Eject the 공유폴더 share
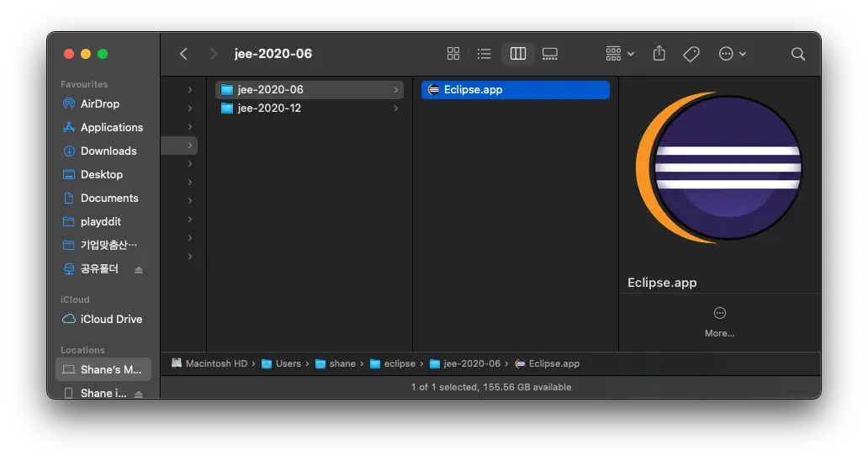Viewport: 868px width, 461px height. (x=139, y=269)
